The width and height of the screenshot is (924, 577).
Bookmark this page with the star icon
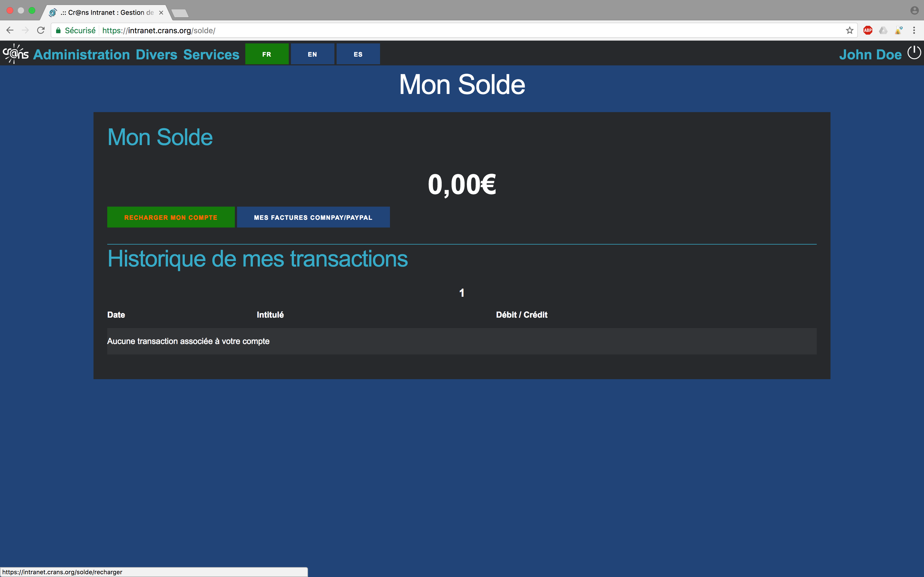(849, 30)
